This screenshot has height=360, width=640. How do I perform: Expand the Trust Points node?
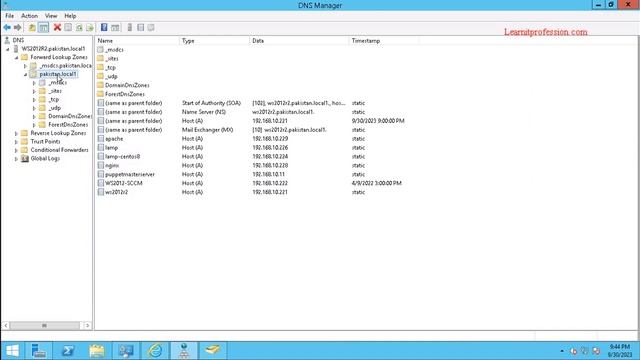point(16,142)
